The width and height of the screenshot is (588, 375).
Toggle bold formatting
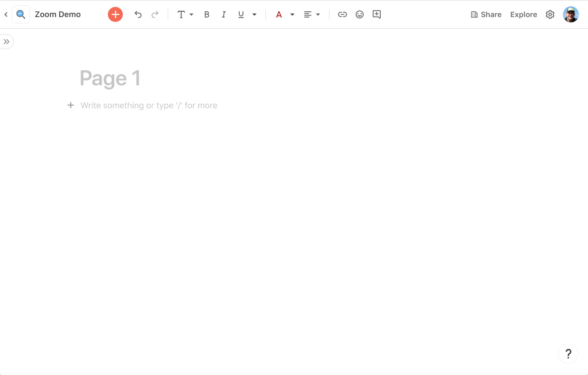pos(207,14)
